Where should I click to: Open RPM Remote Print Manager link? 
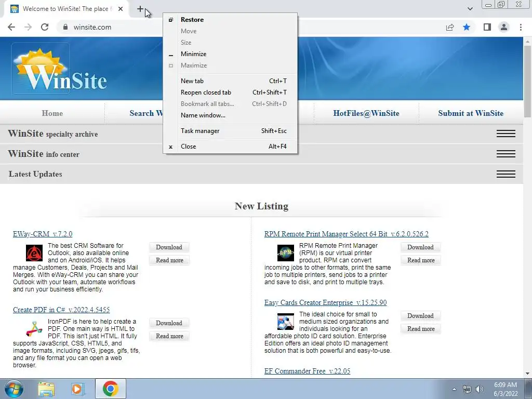(346, 234)
